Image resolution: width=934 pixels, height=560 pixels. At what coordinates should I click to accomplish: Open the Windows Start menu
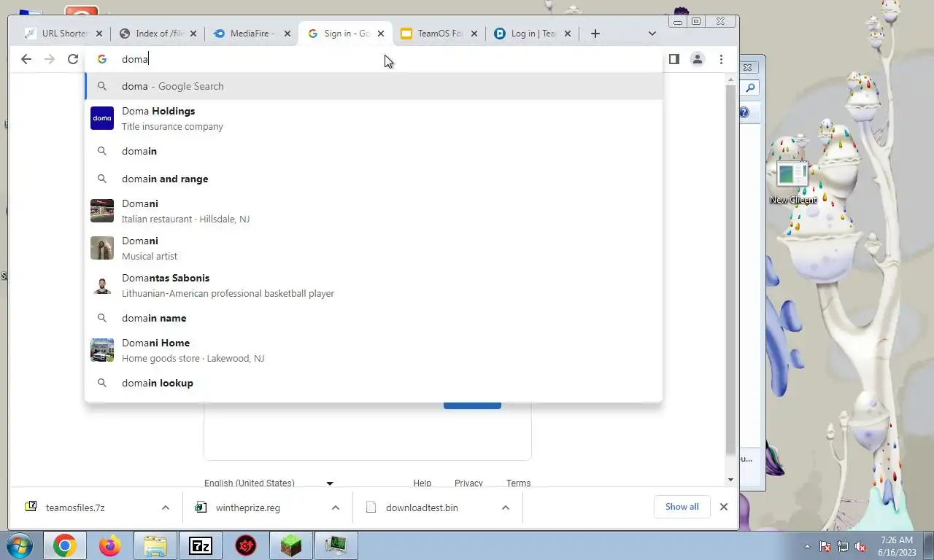coord(19,545)
